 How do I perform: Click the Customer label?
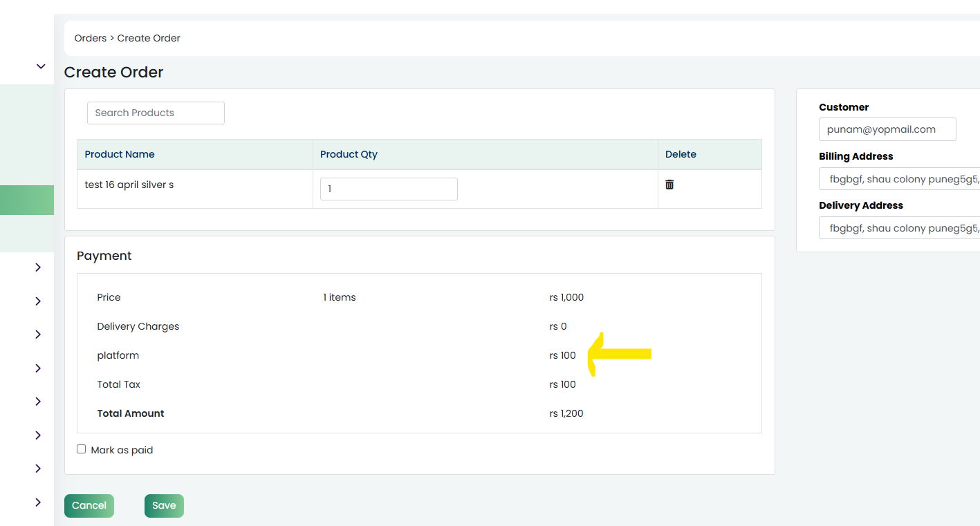click(x=844, y=107)
